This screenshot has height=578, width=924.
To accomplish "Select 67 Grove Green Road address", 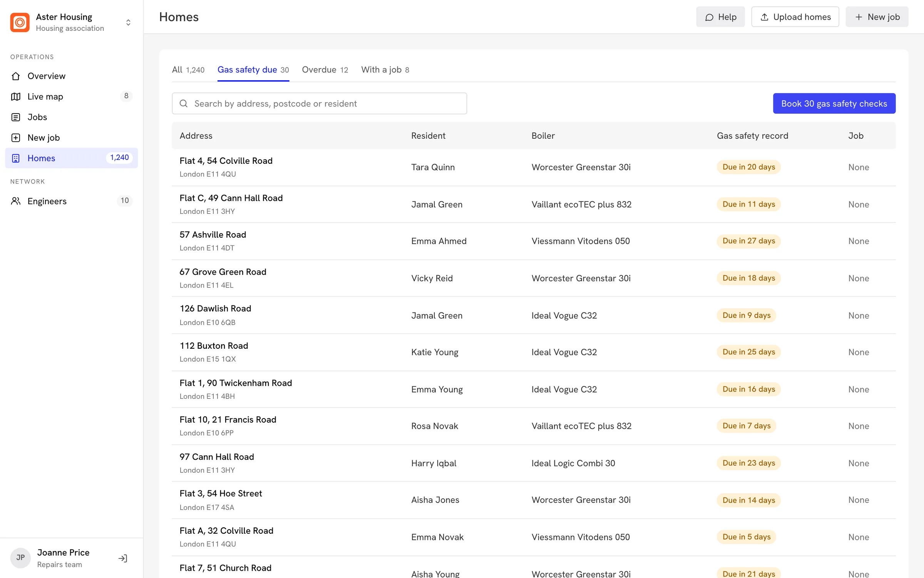I will [x=223, y=272].
